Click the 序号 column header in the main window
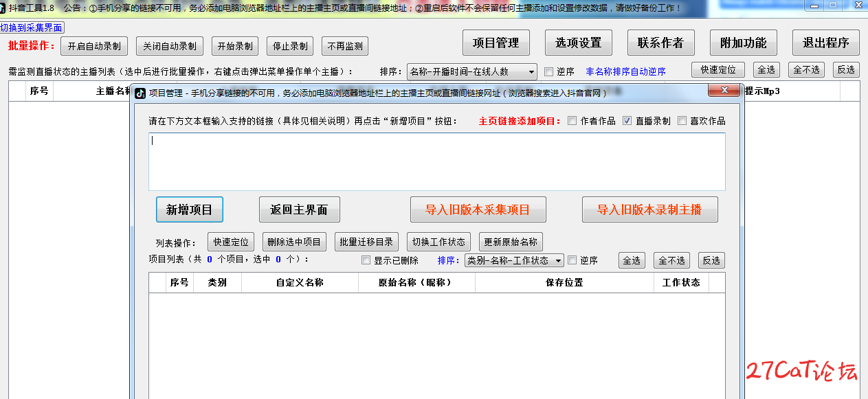The height and width of the screenshot is (399, 868). pyautogui.click(x=38, y=91)
